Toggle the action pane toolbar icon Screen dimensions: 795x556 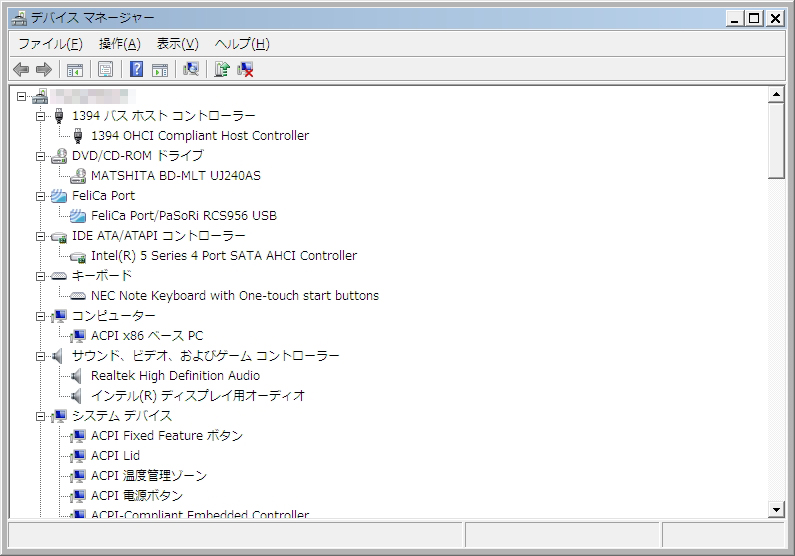pyautogui.click(x=160, y=69)
